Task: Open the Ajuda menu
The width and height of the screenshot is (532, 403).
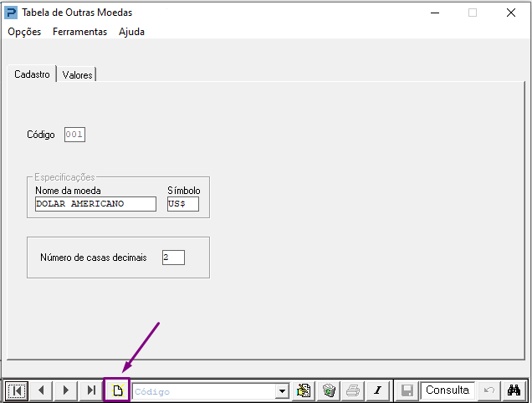Action: click(x=131, y=32)
